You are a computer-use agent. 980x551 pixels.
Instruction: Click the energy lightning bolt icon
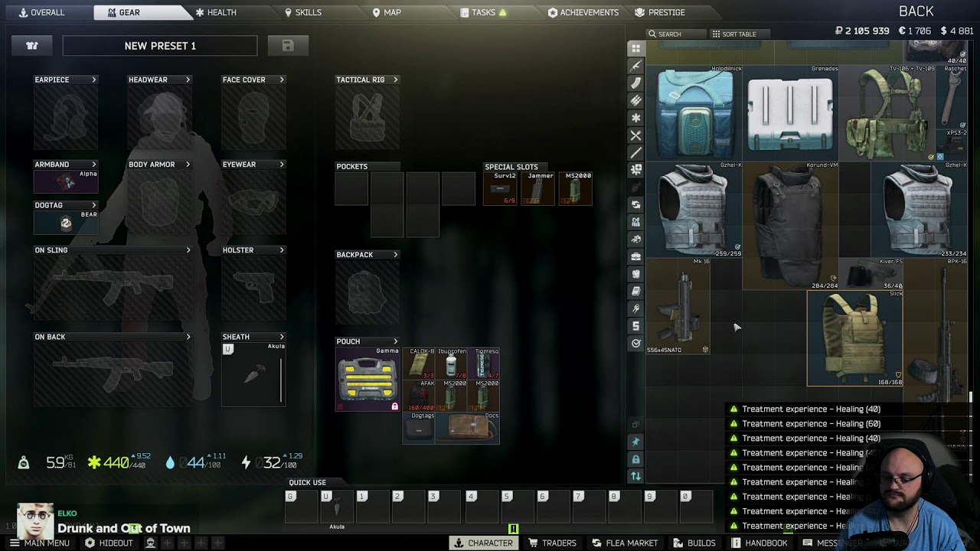click(x=246, y=462)
